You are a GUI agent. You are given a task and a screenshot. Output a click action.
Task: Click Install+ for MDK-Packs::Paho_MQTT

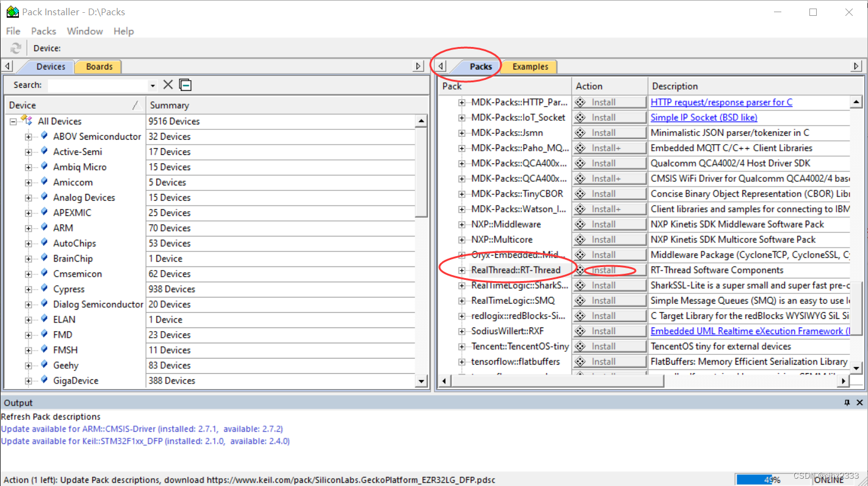click(x=609, y=148)
